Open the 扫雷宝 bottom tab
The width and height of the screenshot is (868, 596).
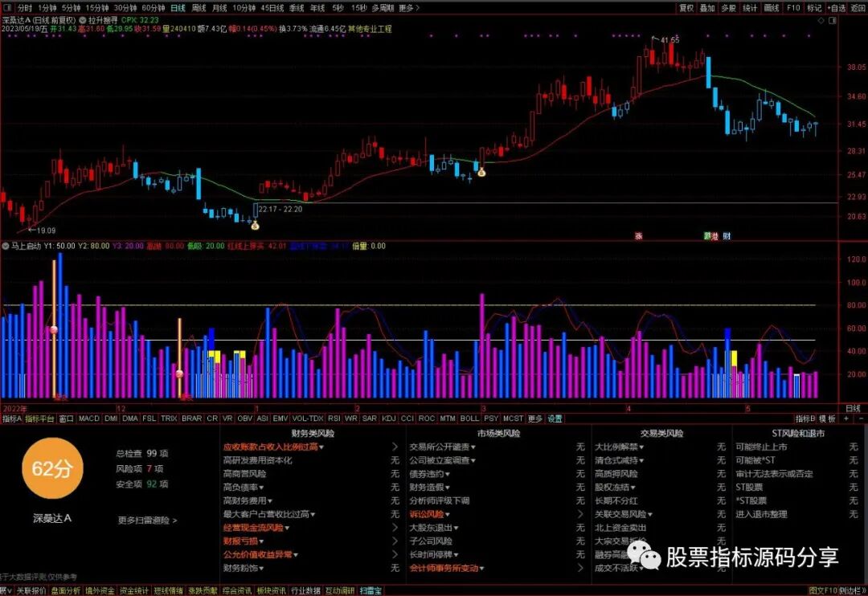pyautogui.click(x=371, y=591)
